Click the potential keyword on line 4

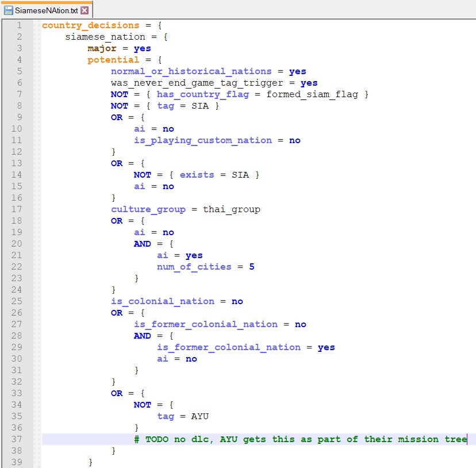pyautogui.click(x=113, y=60)
